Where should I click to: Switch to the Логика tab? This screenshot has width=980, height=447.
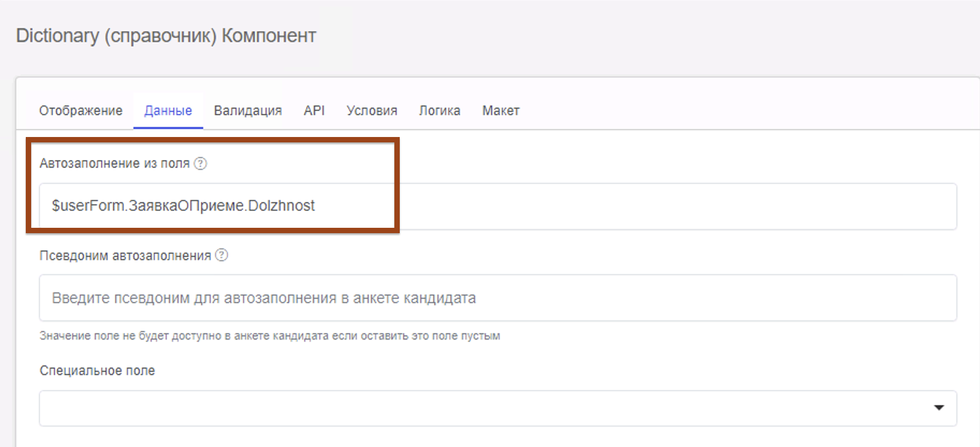[x=439, y=111]
